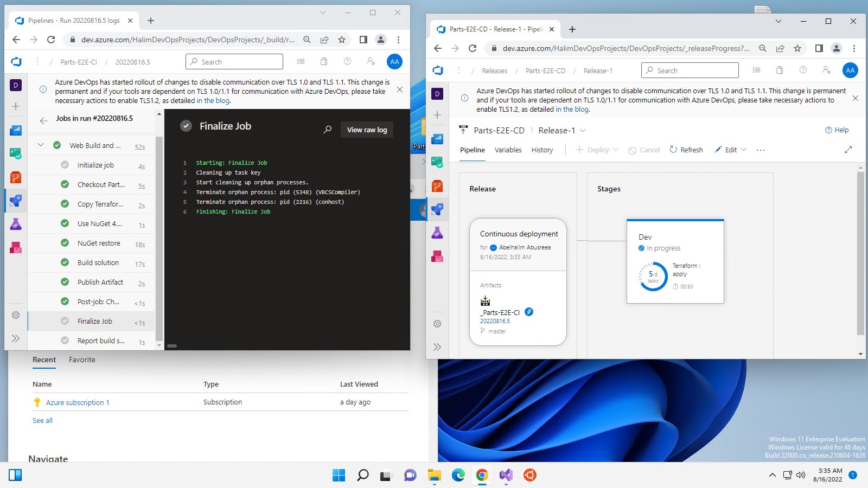Click Cancel in Release toolbar
868x488 pixels.
[x=644, y=150]
